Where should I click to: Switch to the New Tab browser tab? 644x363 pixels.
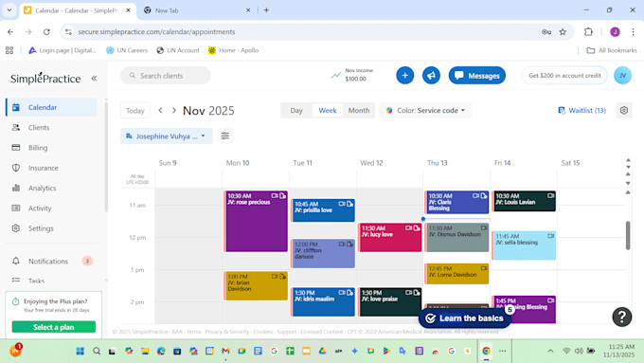[197, 10]
